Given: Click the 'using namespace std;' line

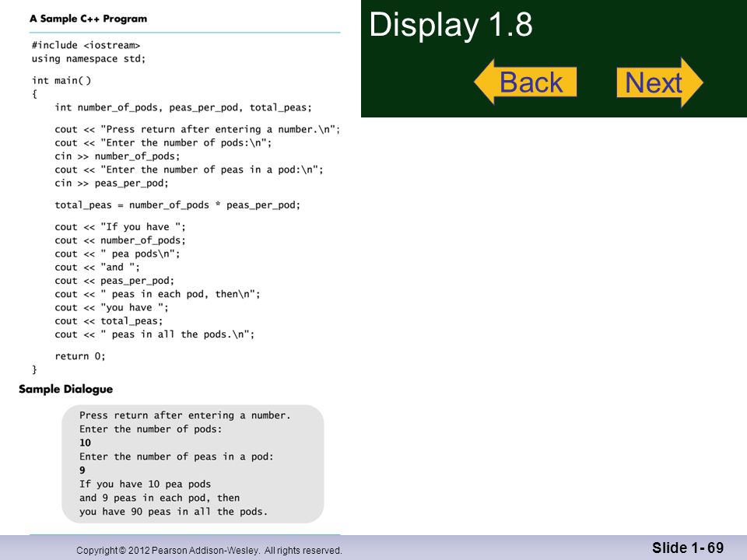Looking at the screenshot, I should 89,58.
